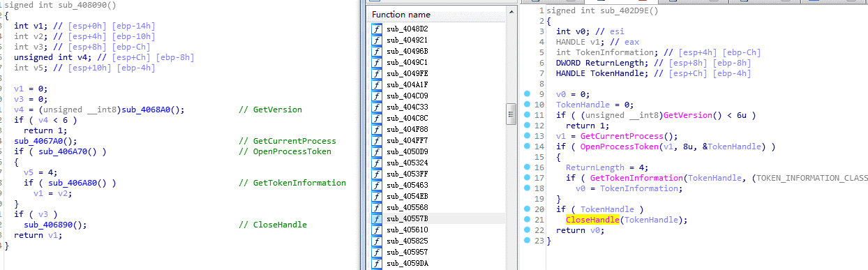Click the function icon beside sub_4049FE
Screen dimensions: 868x270
[377, 73]
